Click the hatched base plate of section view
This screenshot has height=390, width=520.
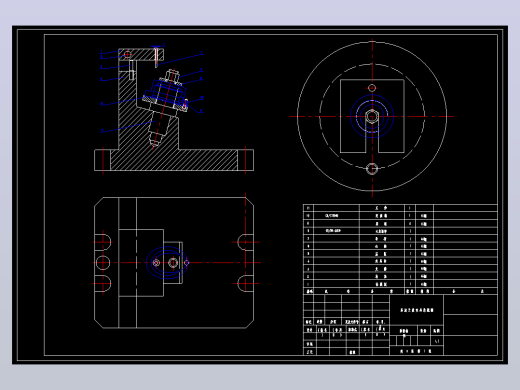point(174,160)
